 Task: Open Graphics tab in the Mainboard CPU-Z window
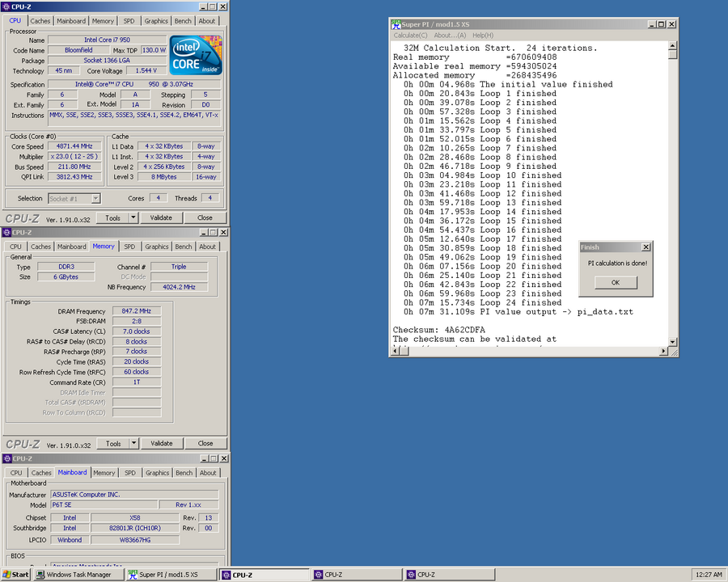[158, 472]
